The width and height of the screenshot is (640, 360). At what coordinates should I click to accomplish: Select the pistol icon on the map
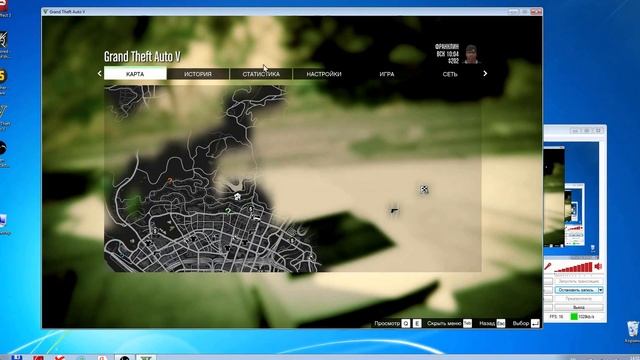(x=394, y=211)
